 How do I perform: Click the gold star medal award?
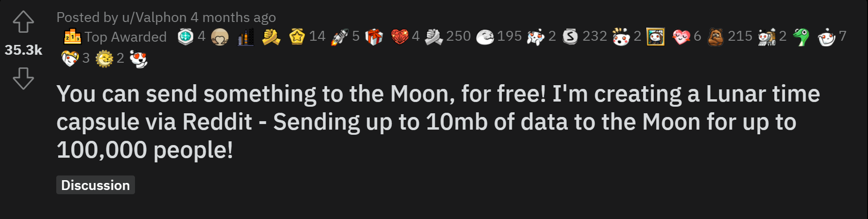pyautogui.click(x=297, y=36)
